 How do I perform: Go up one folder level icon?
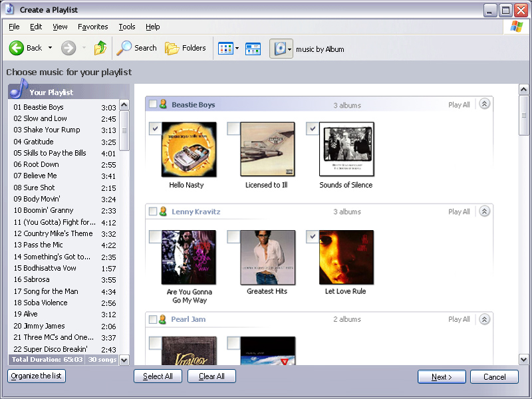tap(100, 48)
